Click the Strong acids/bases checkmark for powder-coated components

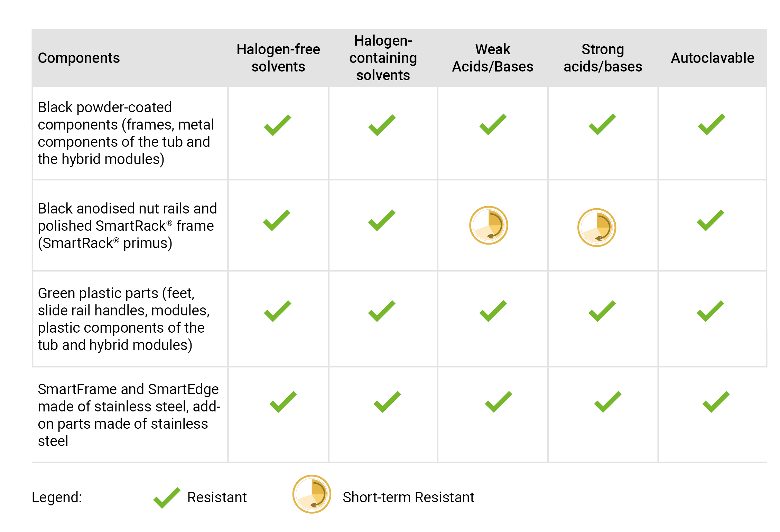(602, 124)
